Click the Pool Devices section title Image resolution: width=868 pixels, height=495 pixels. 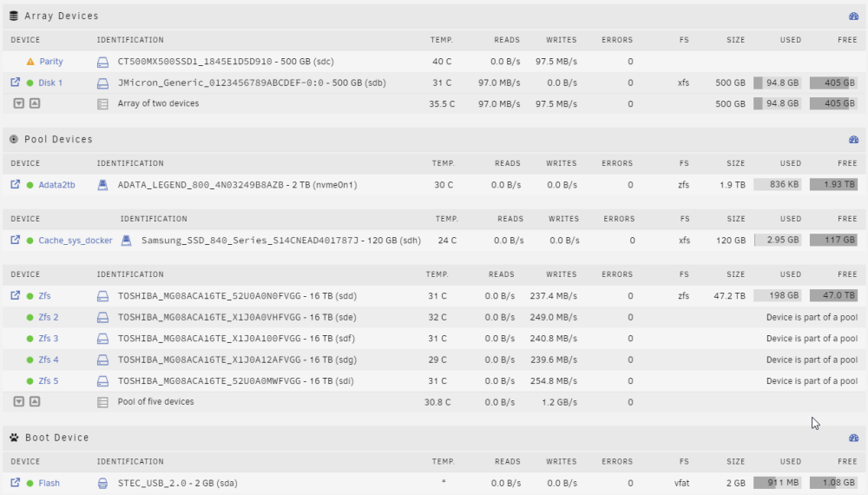(x=58, y=140)
